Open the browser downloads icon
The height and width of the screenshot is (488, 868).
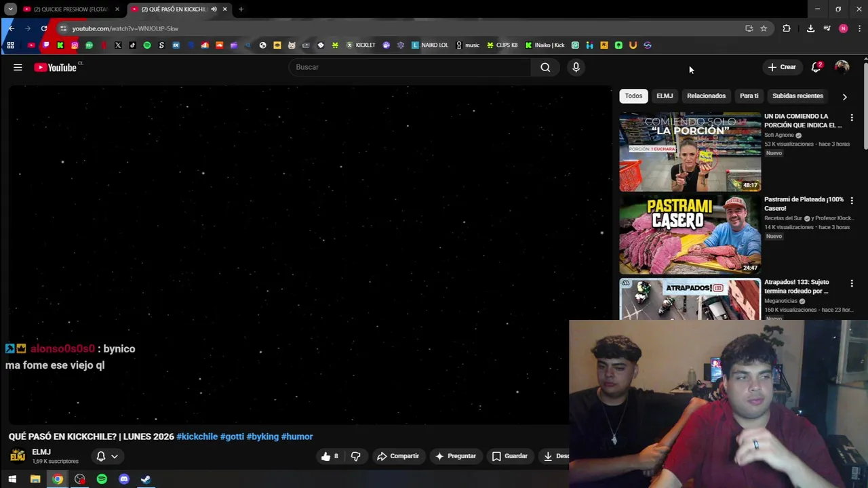pyautogui.click(x=810, y=28)
